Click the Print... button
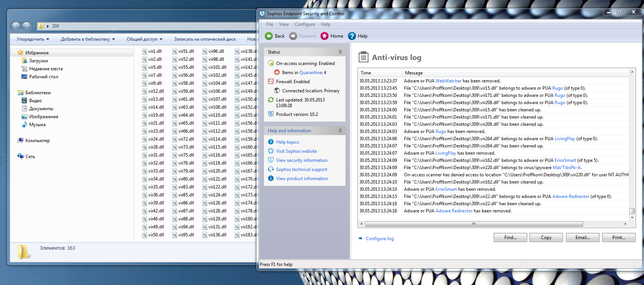This screenshot has width=644, height=285. pyautogui.click(x=619, y=237)
